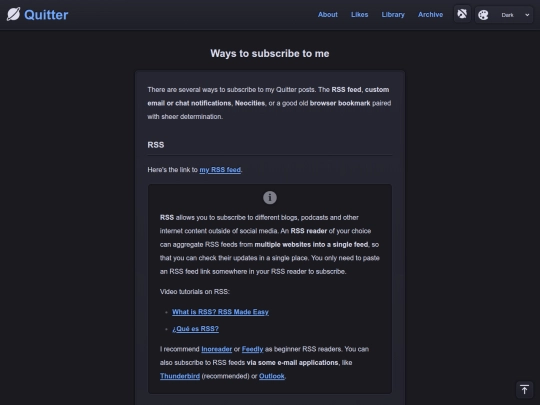Visit the Archive page
Screen dimensions: 540x405
coord(430,14)
